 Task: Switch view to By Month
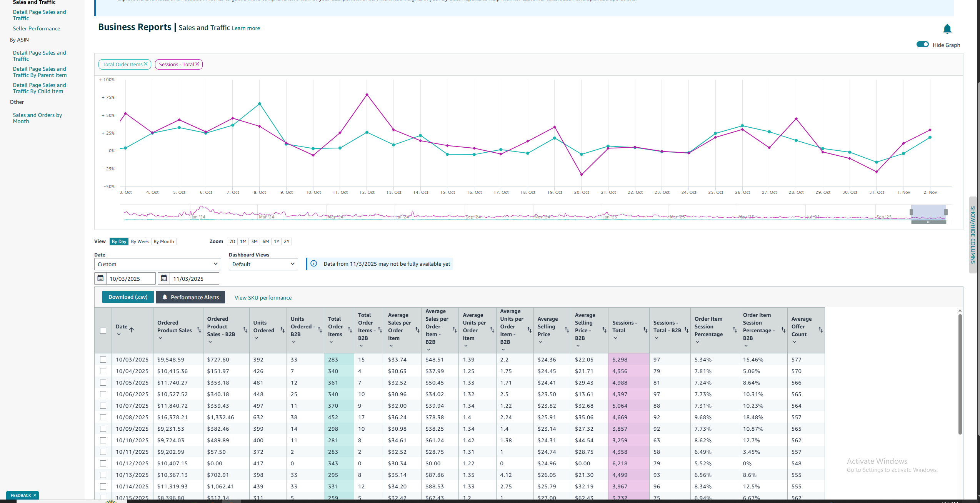(164, 241)
